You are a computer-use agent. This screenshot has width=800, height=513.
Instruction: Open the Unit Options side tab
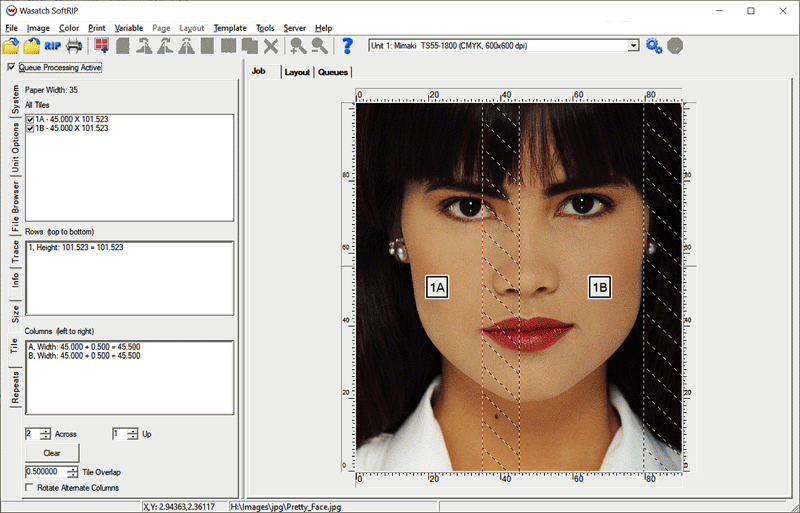pyautogui.click(x=15, y=150)
